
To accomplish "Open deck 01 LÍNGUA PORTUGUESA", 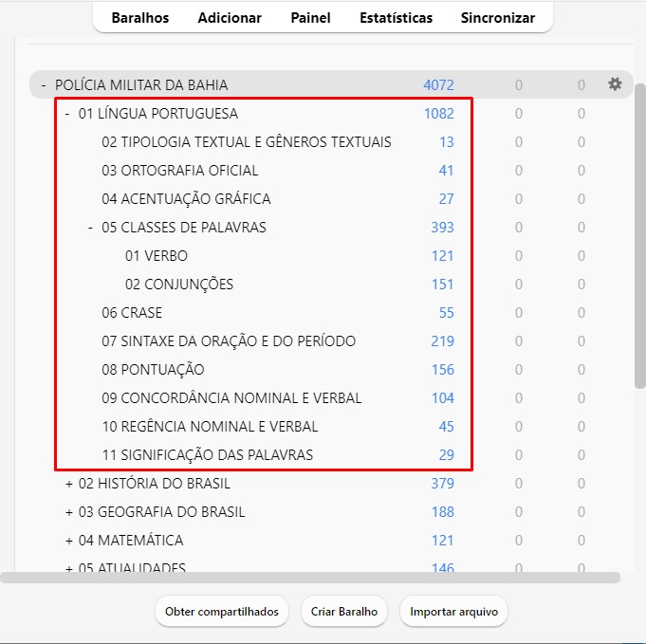I will [x=158, y=113].
